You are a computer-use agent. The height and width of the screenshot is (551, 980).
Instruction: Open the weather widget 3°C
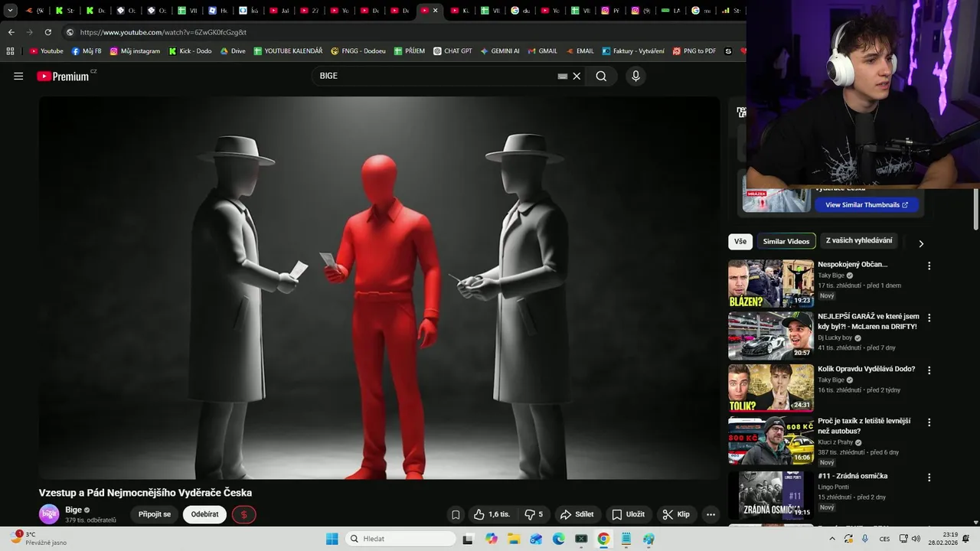38,539
